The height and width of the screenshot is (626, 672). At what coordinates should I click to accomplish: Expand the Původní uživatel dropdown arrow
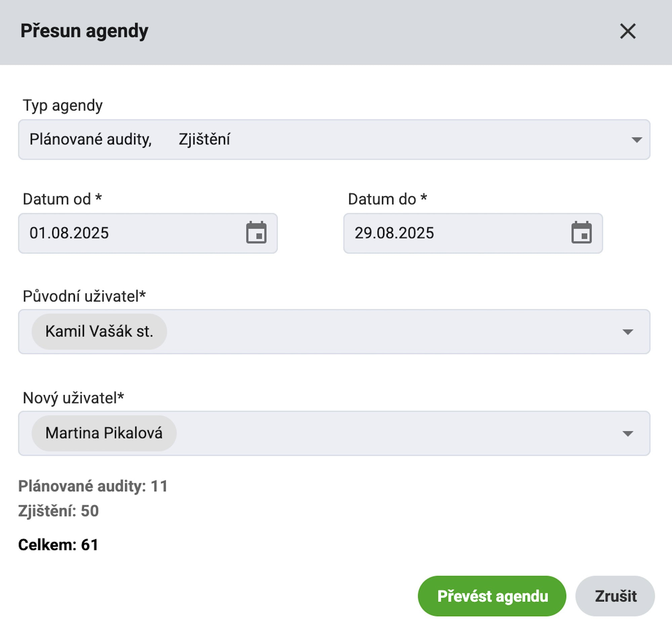[x=628, y=332]
